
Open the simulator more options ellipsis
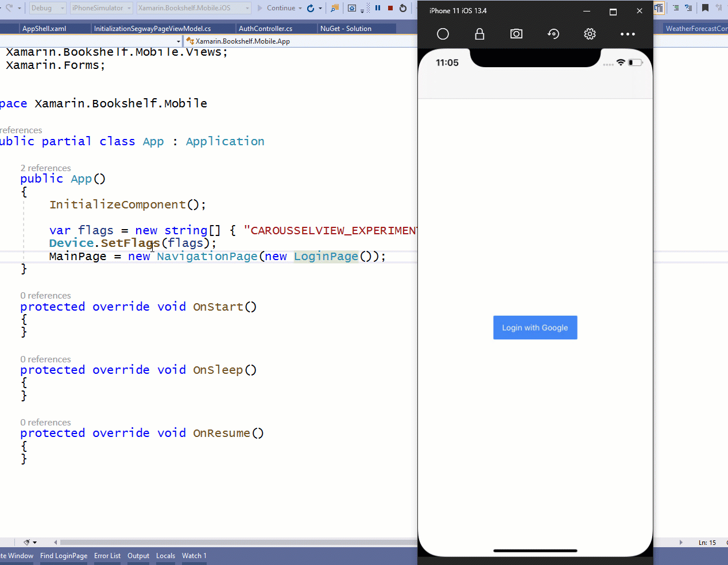click(628, 34)
